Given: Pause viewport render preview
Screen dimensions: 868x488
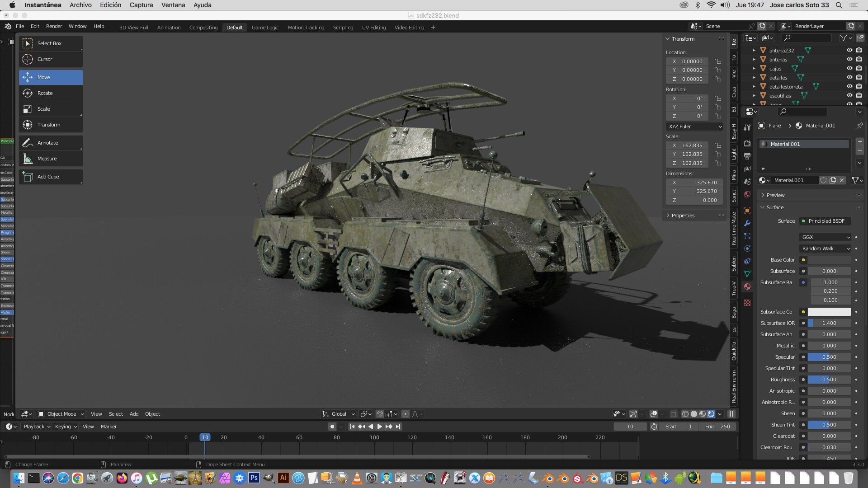Looking at the screenshot, I should click(731, 414).
